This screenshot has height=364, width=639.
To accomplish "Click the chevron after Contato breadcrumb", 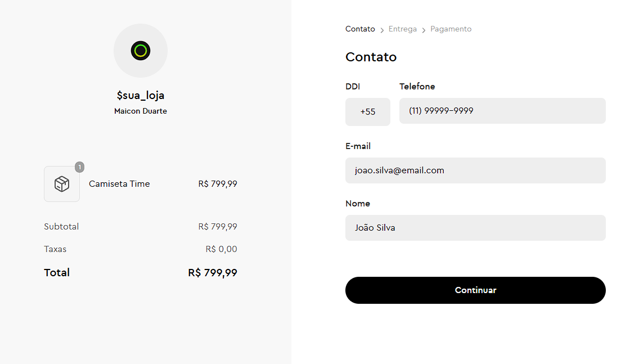I will tap(382, 30).
